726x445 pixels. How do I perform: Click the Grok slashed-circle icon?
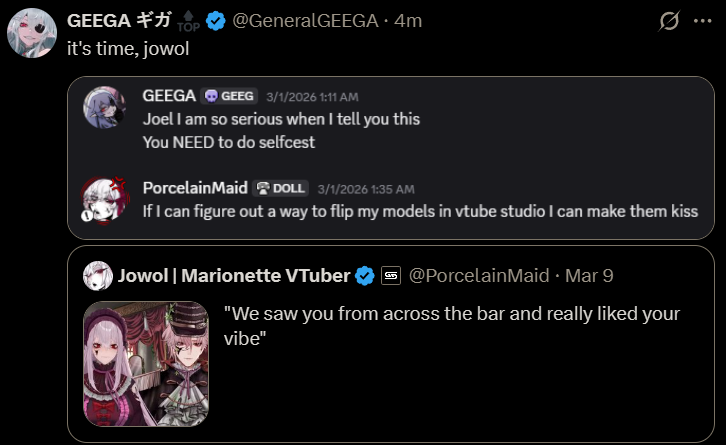pos(669,21)
